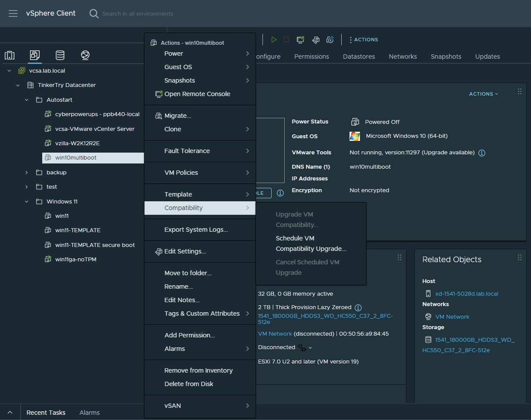
Task: Focus the Search in all environments field
Action: (x=138, y=13)
